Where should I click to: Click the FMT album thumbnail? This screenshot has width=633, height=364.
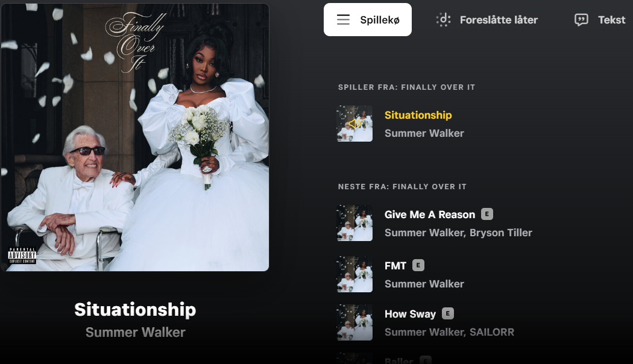click(x=354, y=274)
